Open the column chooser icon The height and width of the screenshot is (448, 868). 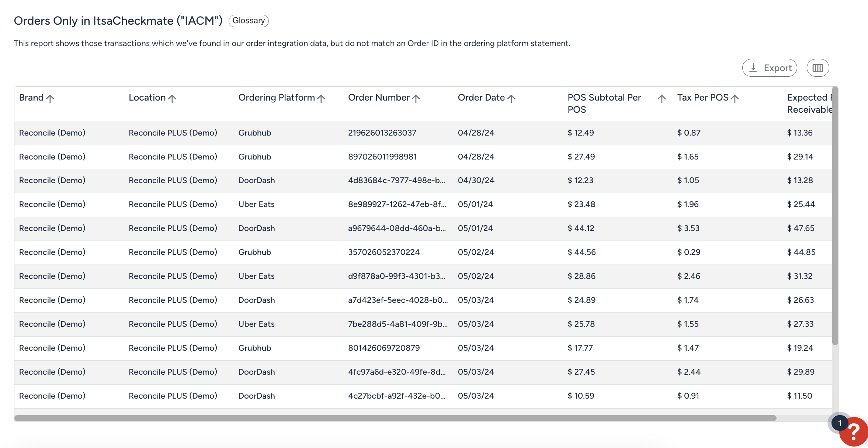pyautogui.click(x=818, y=68)
